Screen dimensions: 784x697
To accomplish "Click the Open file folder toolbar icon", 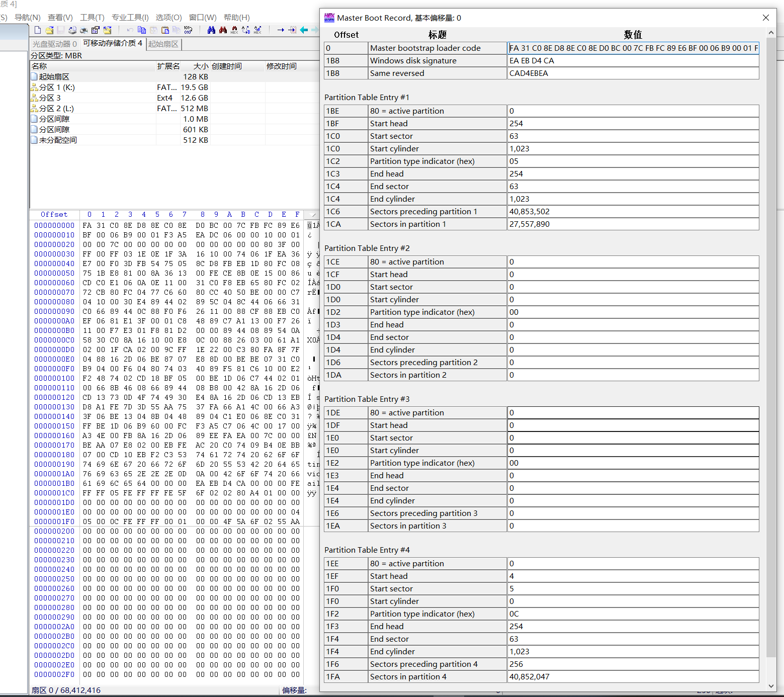I will tap(49, 30).
